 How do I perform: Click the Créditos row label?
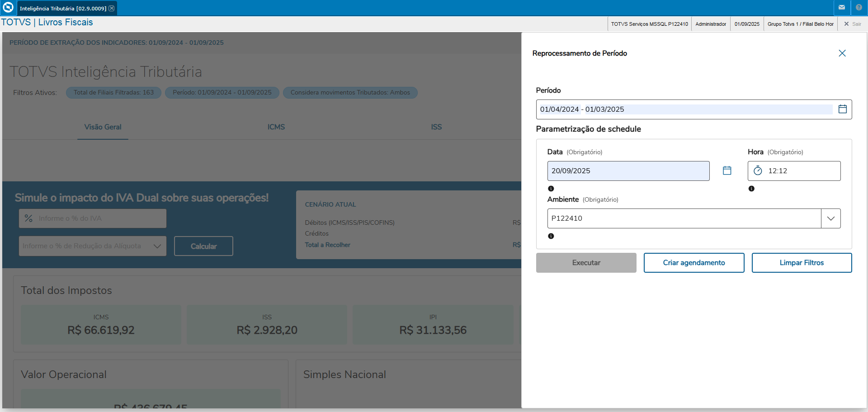[x=316, y=233]
